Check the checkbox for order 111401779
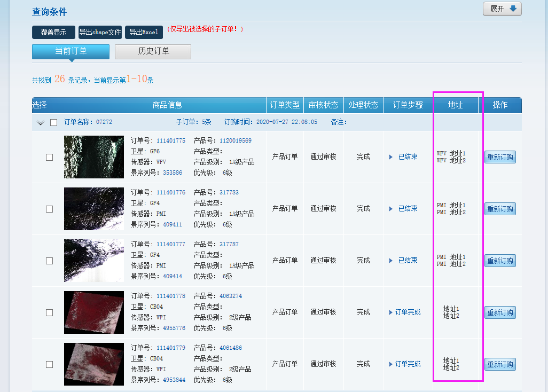Image resolution: width=548 pixels, height=392 pixels. click(49, 364)
